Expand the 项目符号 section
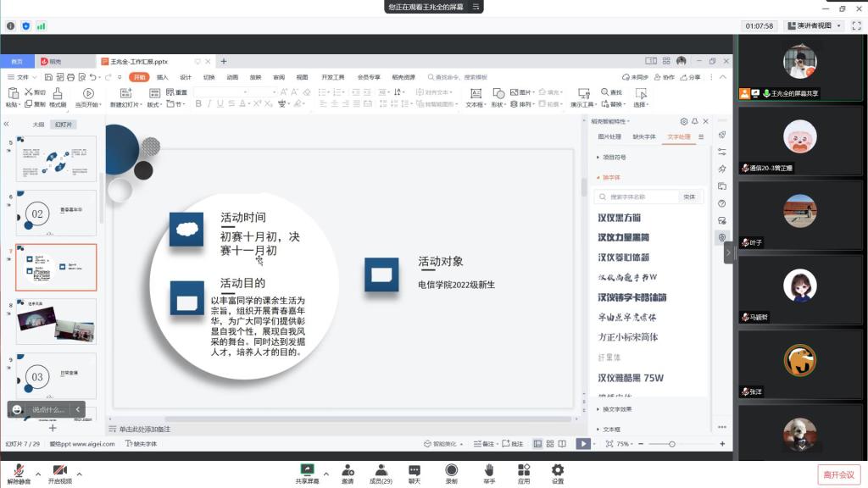This screenshot has height=488, width=868. (614, 158)
